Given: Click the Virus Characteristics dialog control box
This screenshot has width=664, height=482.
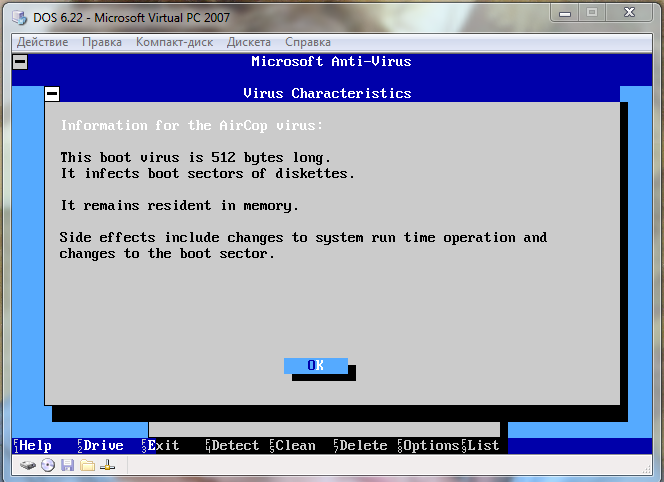Looking at the screenshot, I should click(x=52, y=94).
